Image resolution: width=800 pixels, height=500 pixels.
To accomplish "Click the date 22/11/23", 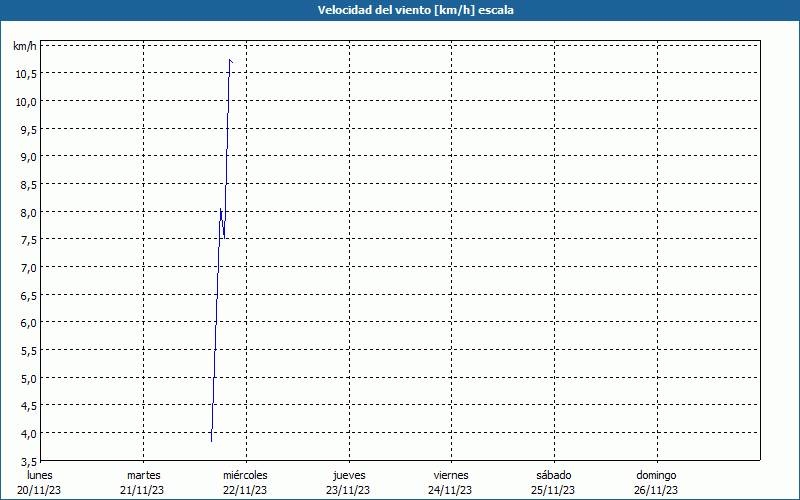I will point(245,490).
